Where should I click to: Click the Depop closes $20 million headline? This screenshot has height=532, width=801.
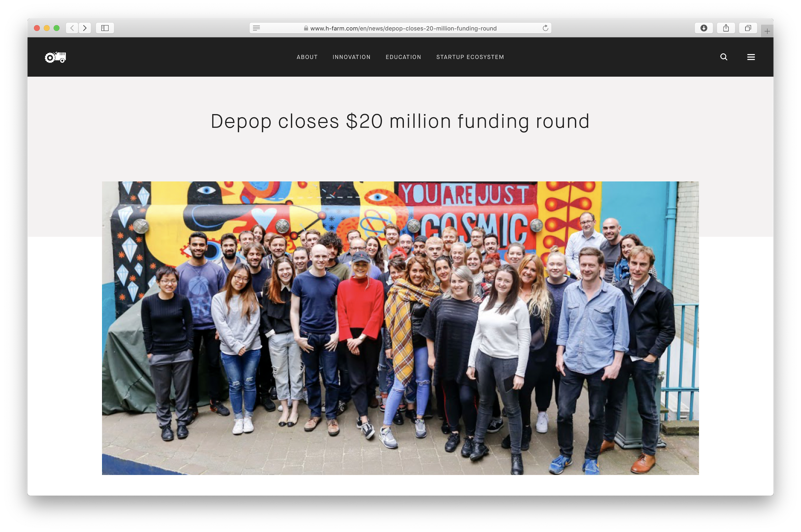point(400,121)
